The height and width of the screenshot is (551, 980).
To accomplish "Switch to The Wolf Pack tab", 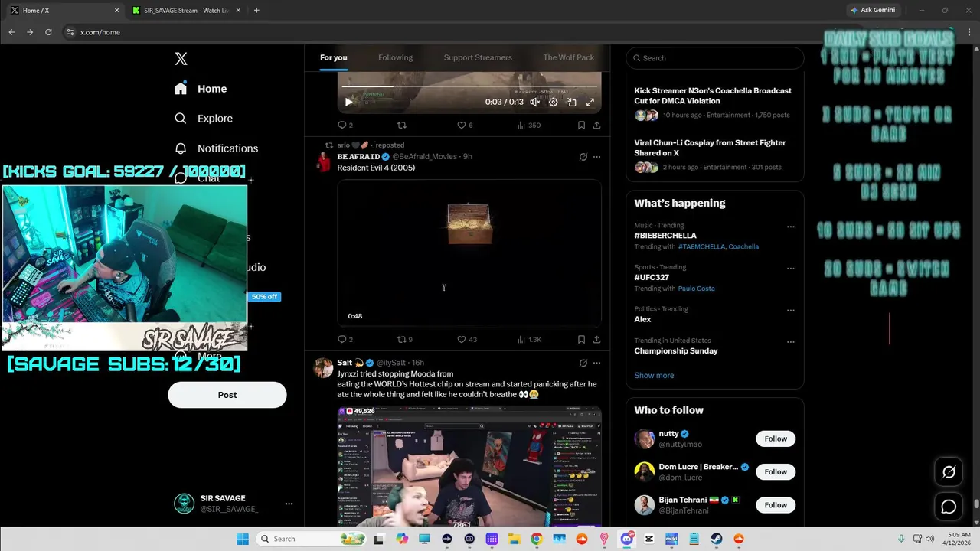I will point(569,57).
